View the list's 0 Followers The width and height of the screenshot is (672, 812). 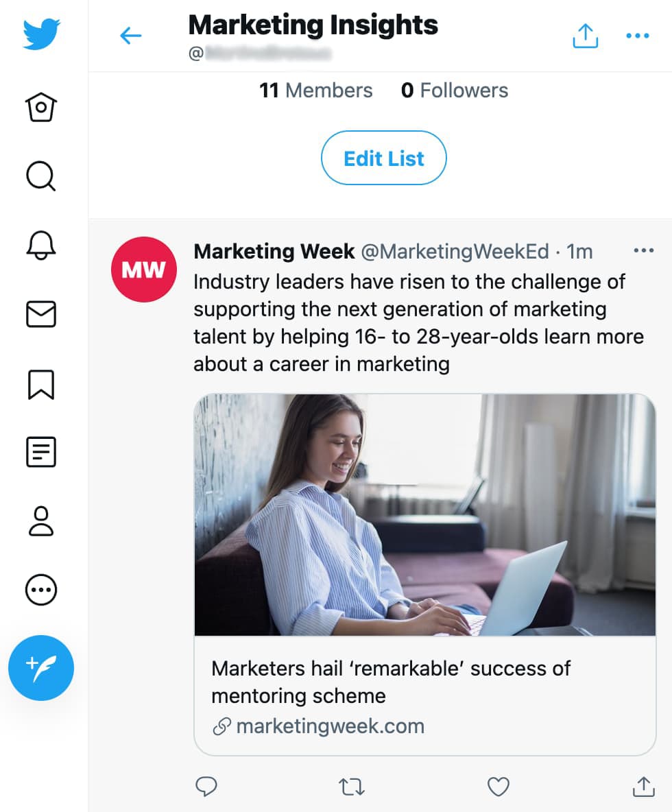click(x=455, y=91)
